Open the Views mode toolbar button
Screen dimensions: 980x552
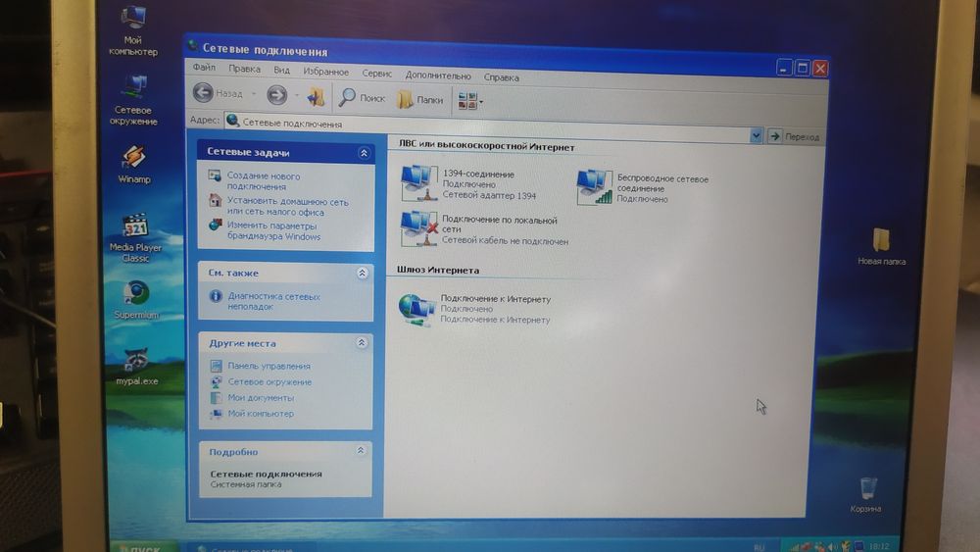(x=470, y=101)
